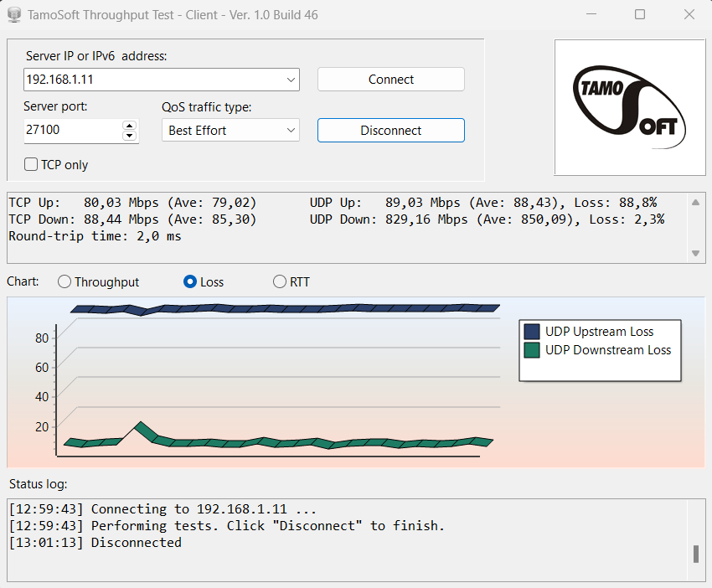The height and width of the screenshot is (588, 712).
Task: Click the 20 label on chart axis
Action: pyautogui.click(x=42, y=427)
